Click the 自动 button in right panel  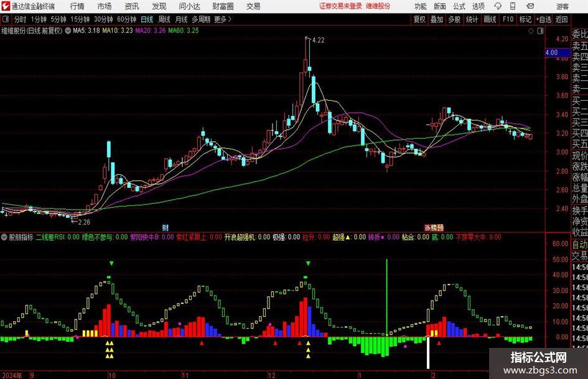580,245
